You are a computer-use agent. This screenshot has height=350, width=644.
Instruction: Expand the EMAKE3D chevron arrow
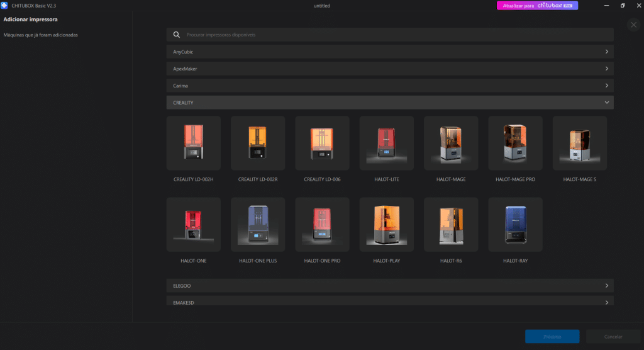pos(607,302)
